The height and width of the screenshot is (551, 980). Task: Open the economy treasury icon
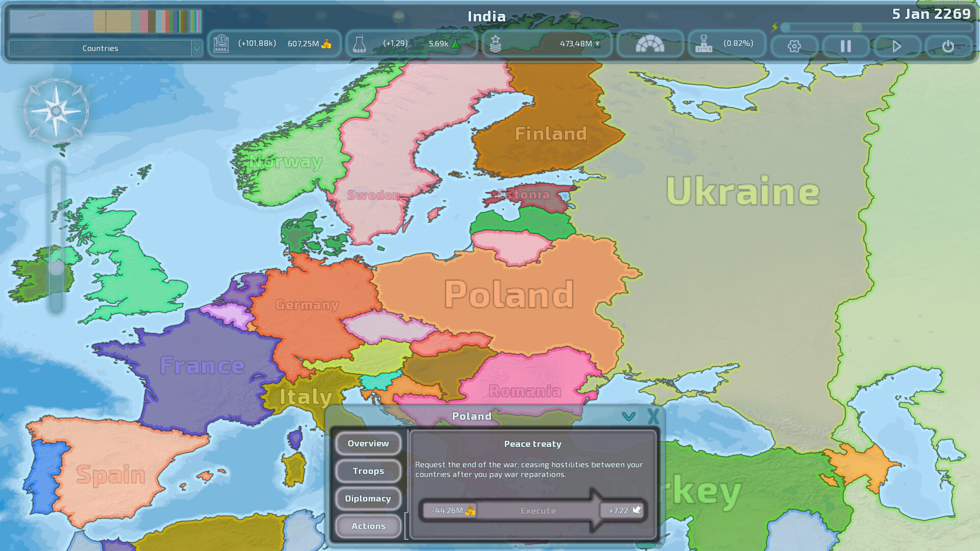pos(221,44)
